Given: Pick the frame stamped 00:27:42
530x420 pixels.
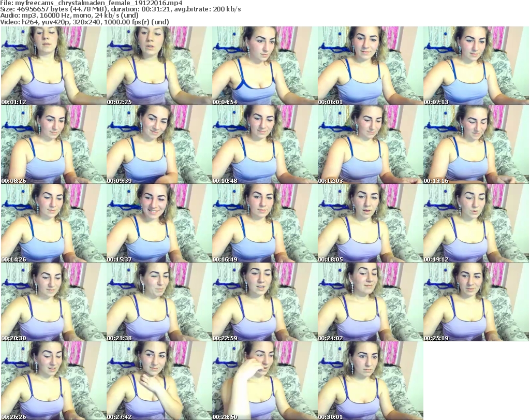Looking at the screenshot, I should [x=159, y=381].
